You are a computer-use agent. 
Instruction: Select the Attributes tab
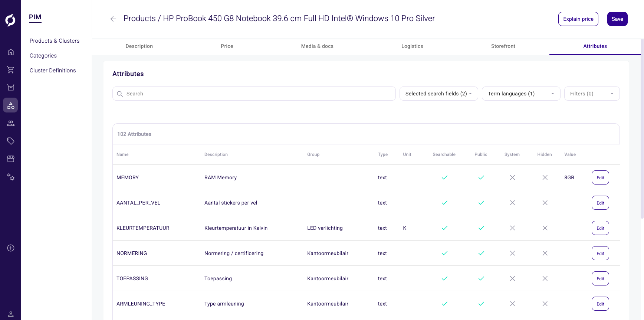(x=595, y=46)
